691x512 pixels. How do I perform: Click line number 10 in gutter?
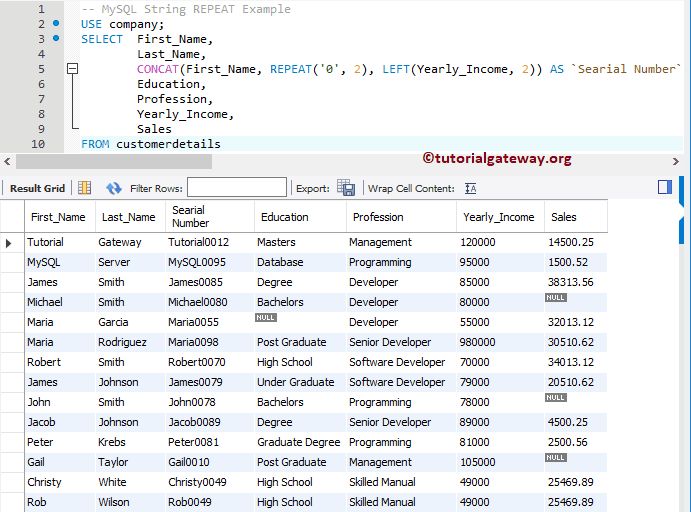tap(38, 144)
